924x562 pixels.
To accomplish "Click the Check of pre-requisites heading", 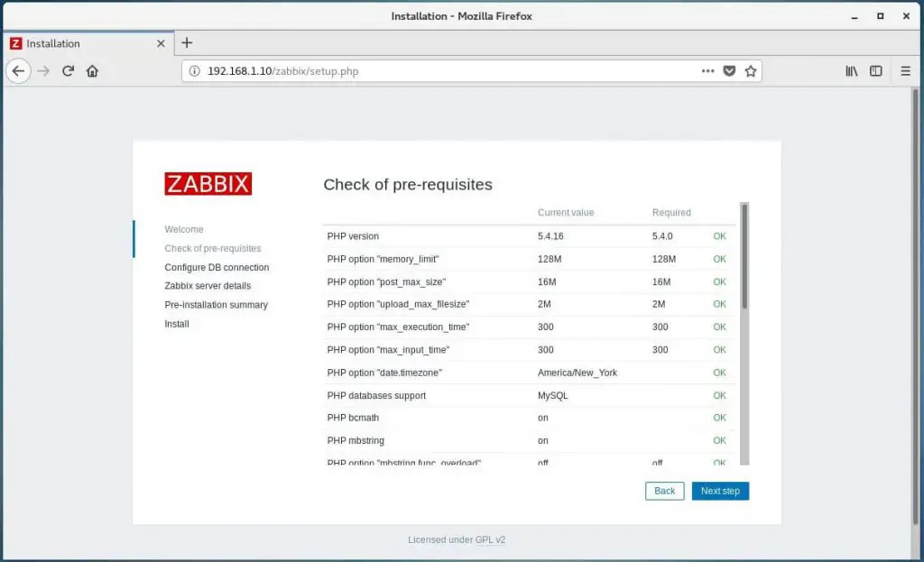I will 408,185.
